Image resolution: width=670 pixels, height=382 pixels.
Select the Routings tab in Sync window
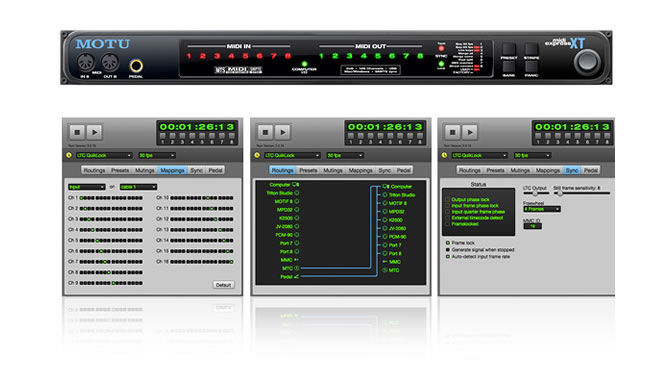tap(470, 170)
